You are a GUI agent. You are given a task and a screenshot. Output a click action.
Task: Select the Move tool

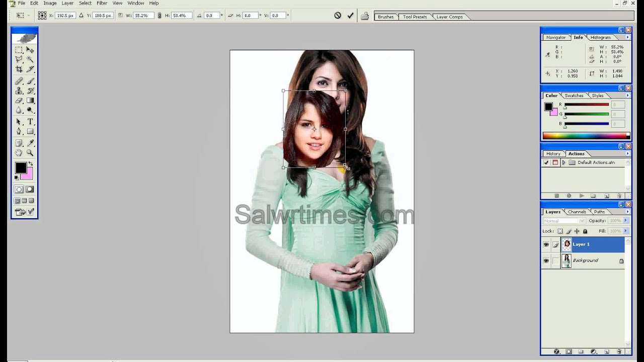[30, 50]
